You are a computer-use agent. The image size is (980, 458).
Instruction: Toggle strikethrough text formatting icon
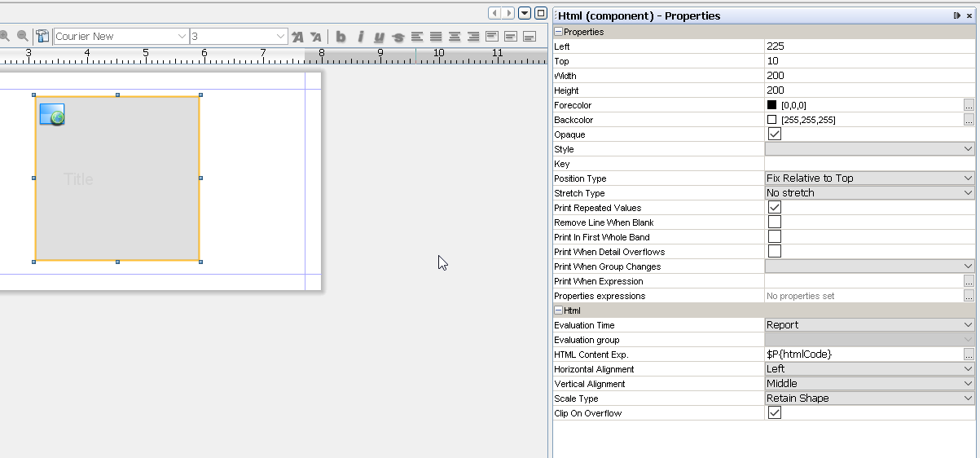tap(398, 37)
